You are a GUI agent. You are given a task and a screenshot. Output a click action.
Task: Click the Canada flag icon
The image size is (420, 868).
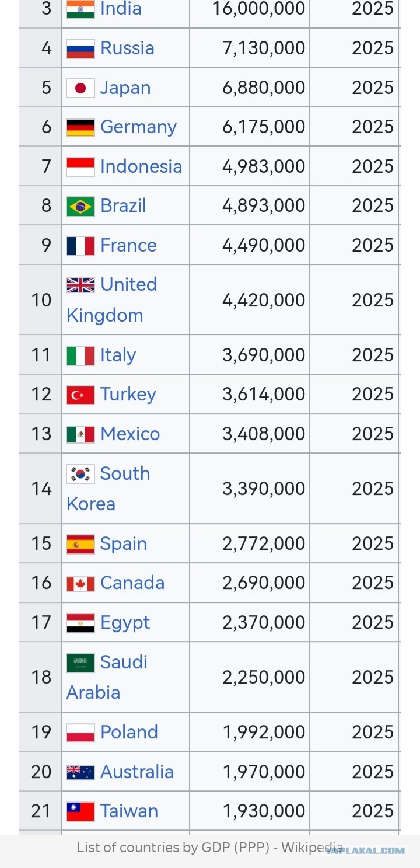click(80, 583)
